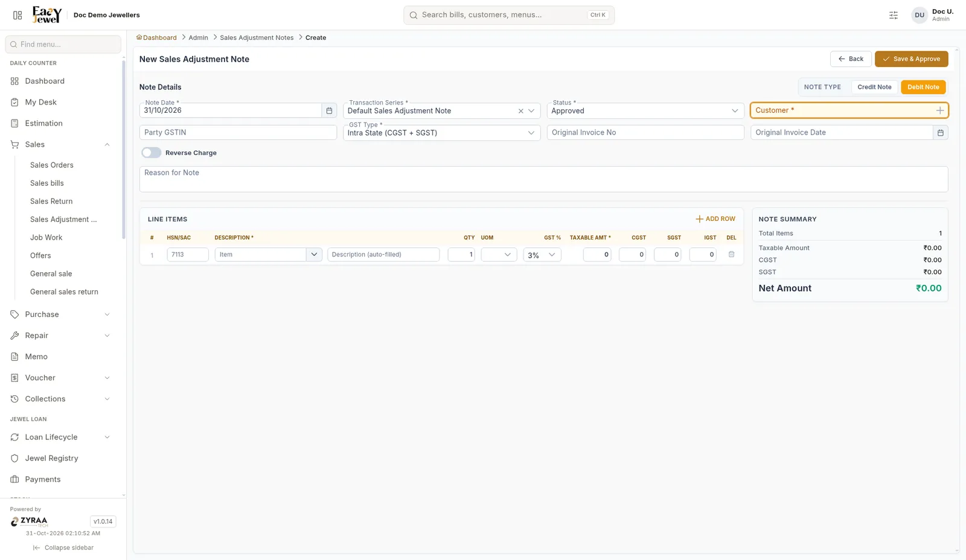This screenshot has width=966, height=560.
Task: Click the app grid icon beside EasyJewel logo
Action: pyautogui.click(x=18, y=15)
